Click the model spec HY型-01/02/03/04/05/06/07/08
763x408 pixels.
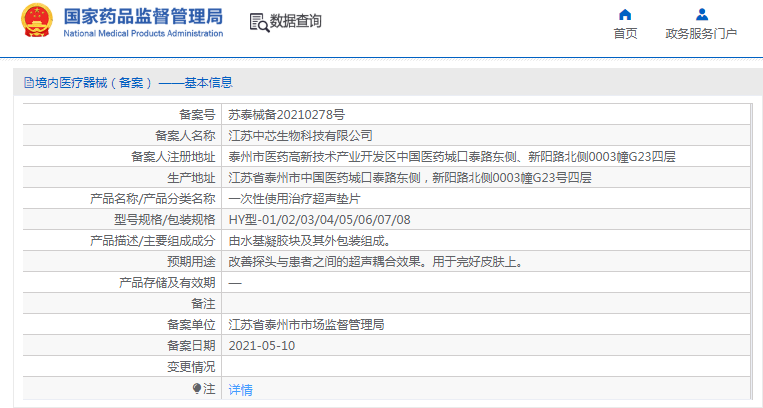tap(319, 220)
